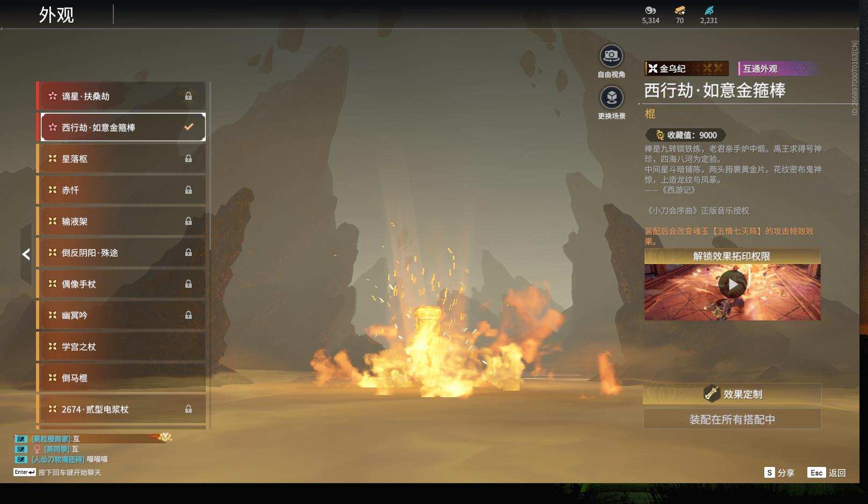Click the lock icon on 赤忏

189,189
